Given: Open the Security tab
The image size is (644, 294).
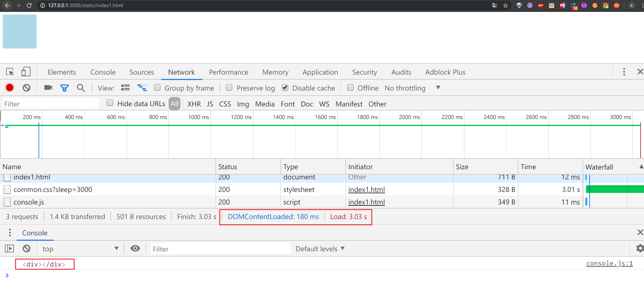Looking at the screenshot, I should tap(365, 72).
